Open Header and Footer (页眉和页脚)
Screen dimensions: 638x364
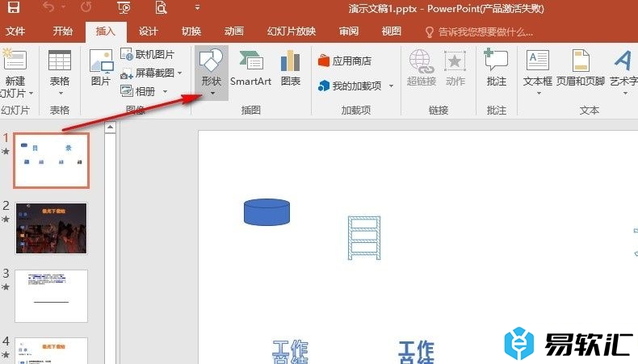pyautogui.click(x=580, y=70)
